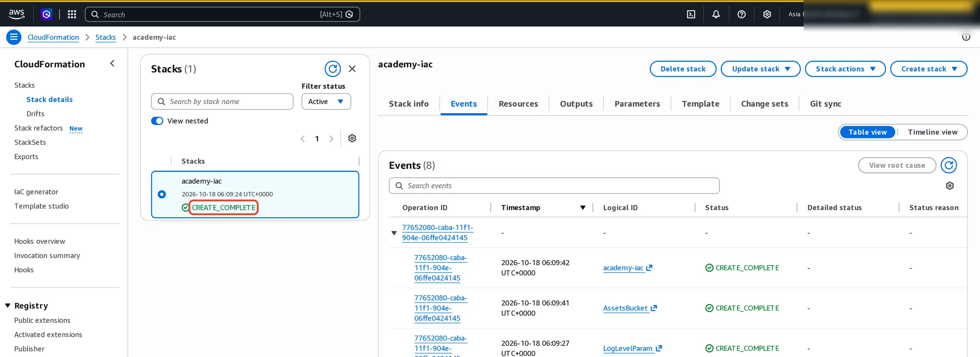Image resolution: width=980 pixels, height=357 pixels.
Task: Close the Stacks split panel
Action: click(x=352, y=69)
